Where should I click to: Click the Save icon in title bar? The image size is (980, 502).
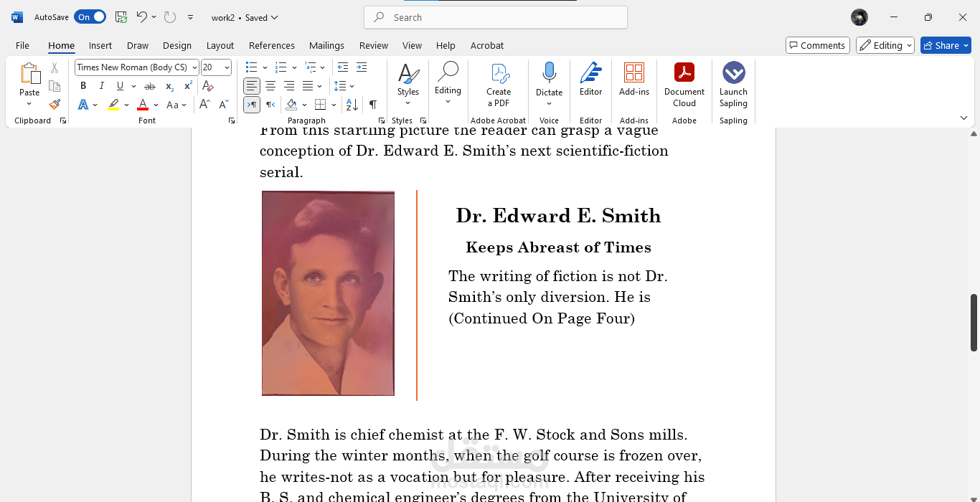point(121,17)
